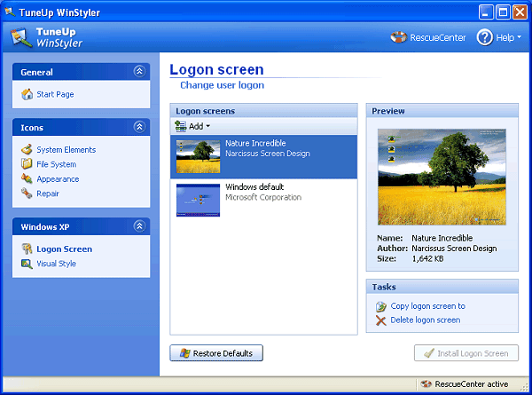Image resolution: width=532 pixels, height=395 pixels.
Task: Click the large preview image
Action: (442, 177)
